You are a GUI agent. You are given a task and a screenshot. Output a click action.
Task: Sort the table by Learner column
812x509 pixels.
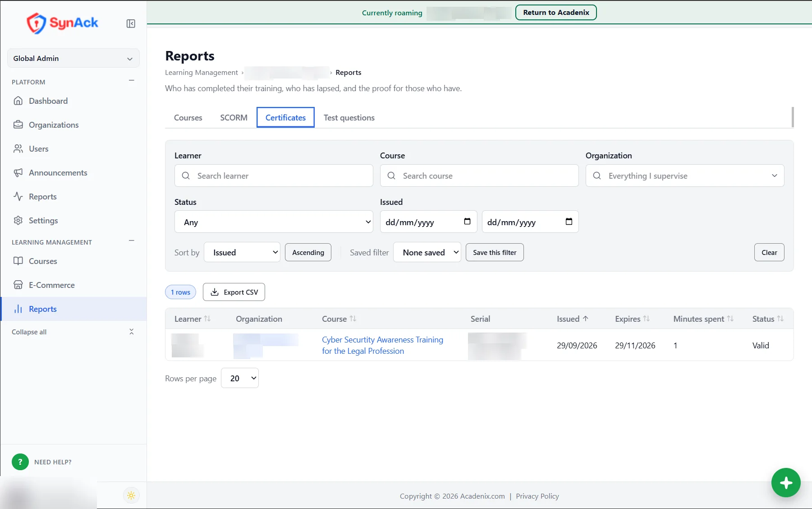(x=193, y=319)
